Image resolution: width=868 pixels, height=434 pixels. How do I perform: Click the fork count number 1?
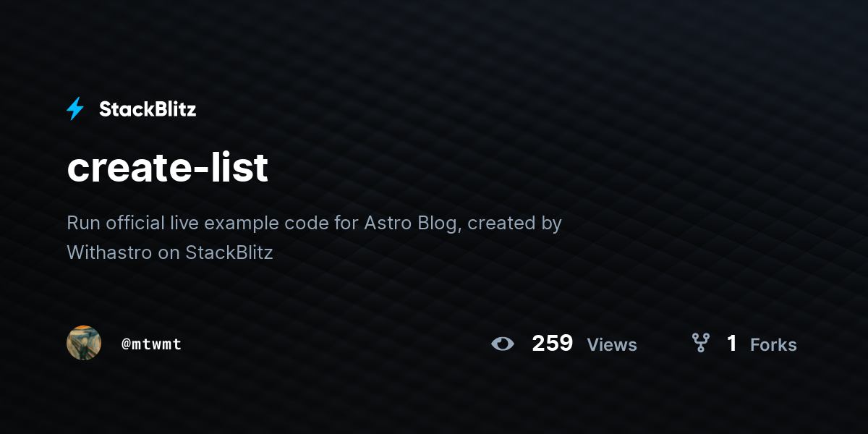(732, 343)
